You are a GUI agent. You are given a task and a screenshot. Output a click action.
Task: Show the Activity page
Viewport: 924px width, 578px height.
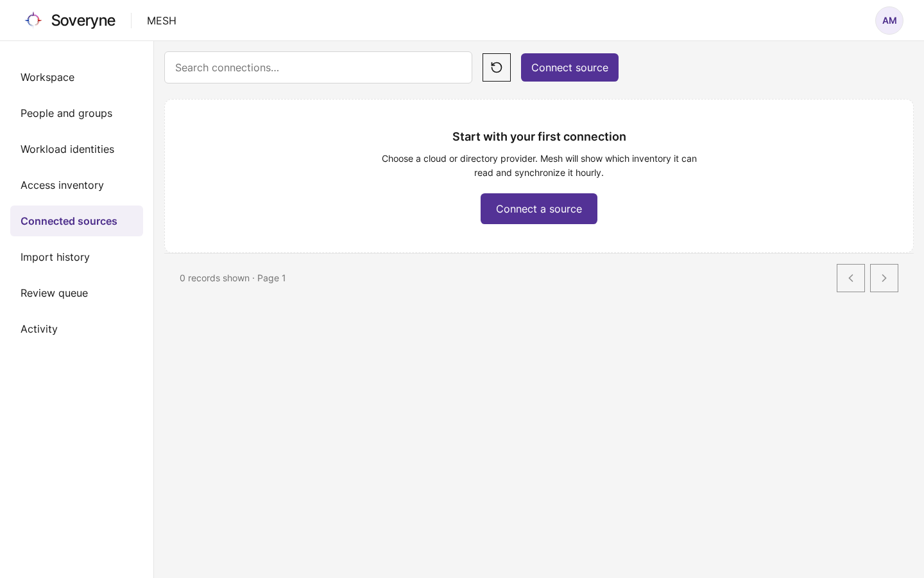click(x=76, y=329)
